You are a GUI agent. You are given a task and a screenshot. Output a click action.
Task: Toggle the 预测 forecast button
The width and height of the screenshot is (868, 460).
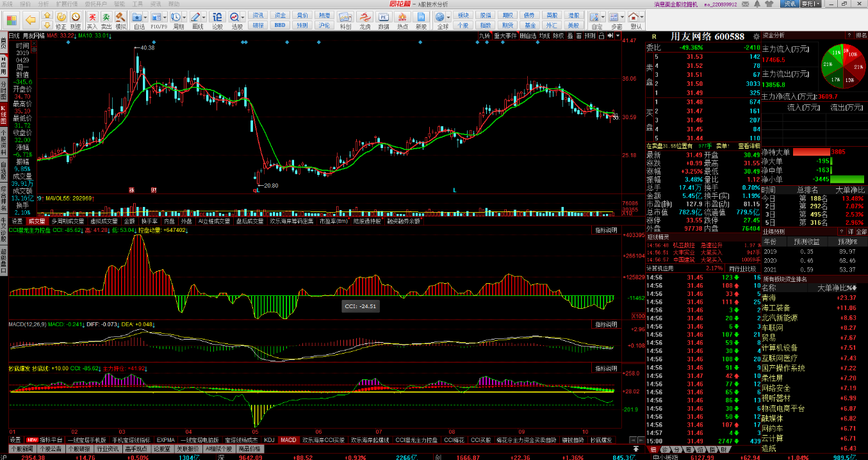(x=589, y=35)
